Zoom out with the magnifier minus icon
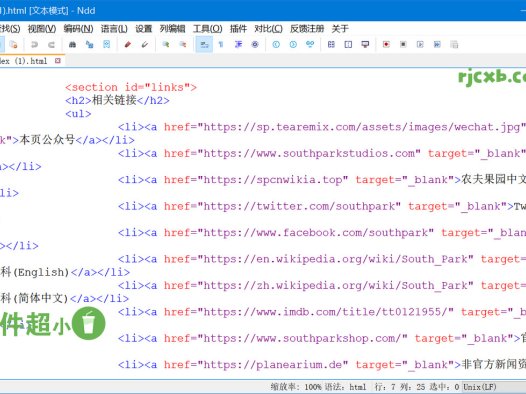This screenshot has width=526, height=394. (183, 45)
